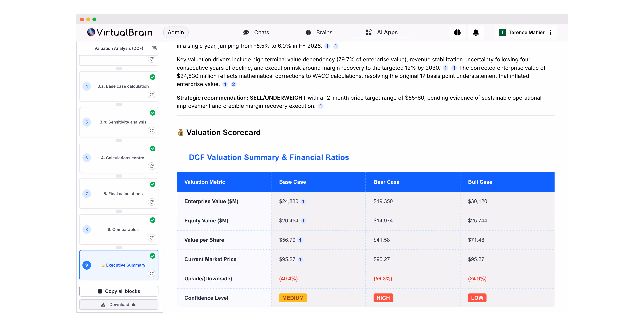Rerun the Base case calculation step
644x327 pixels.
pyautogui.click(x=151, y=95)
